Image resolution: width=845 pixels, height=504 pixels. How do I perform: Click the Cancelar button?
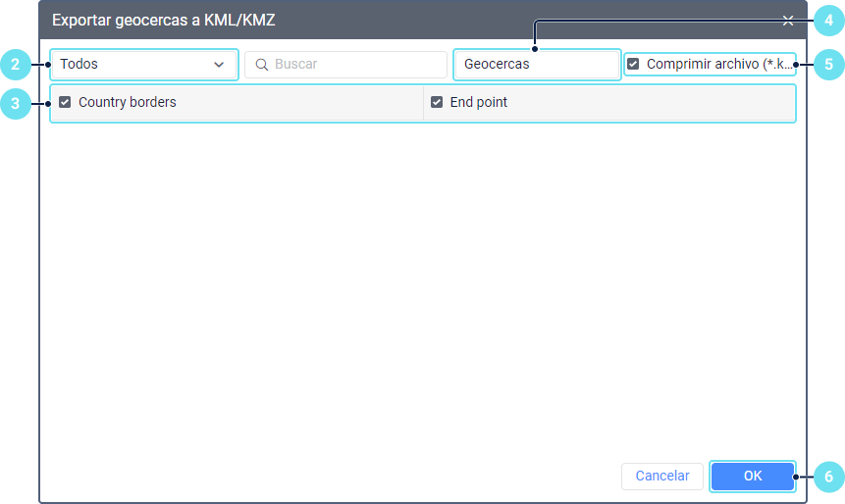[662, 476]
